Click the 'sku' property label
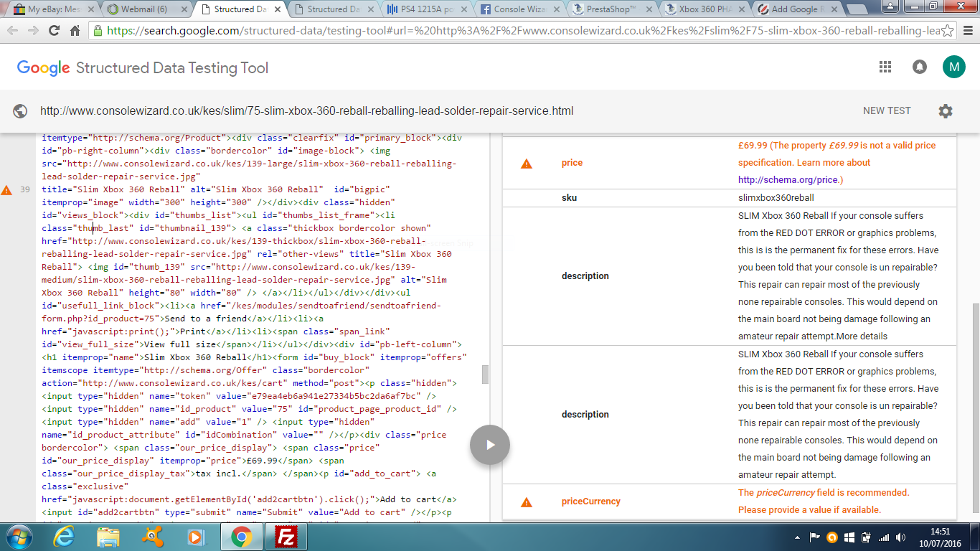 (x=569, y=197)
